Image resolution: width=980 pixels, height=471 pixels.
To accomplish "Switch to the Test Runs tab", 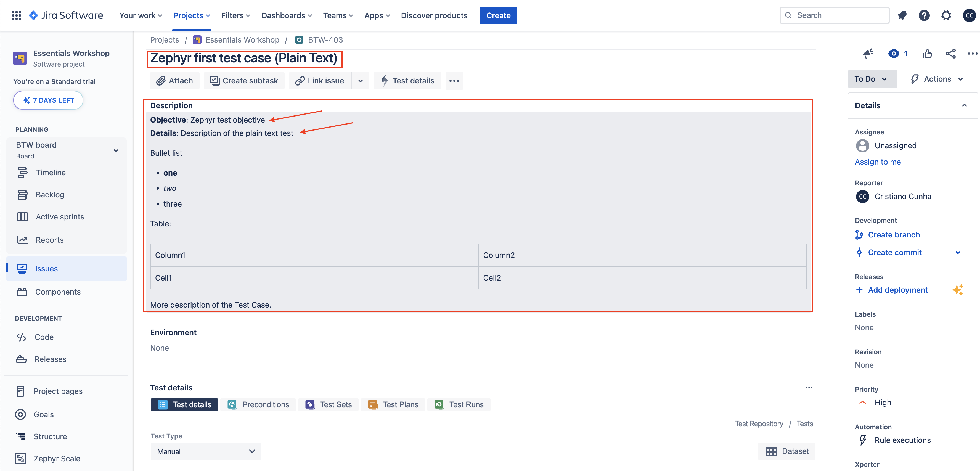I will [x=459, y=404].
